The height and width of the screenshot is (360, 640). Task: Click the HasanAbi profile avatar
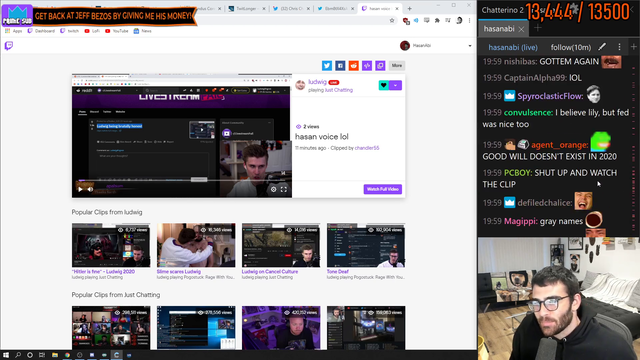[x=404, y=46]
